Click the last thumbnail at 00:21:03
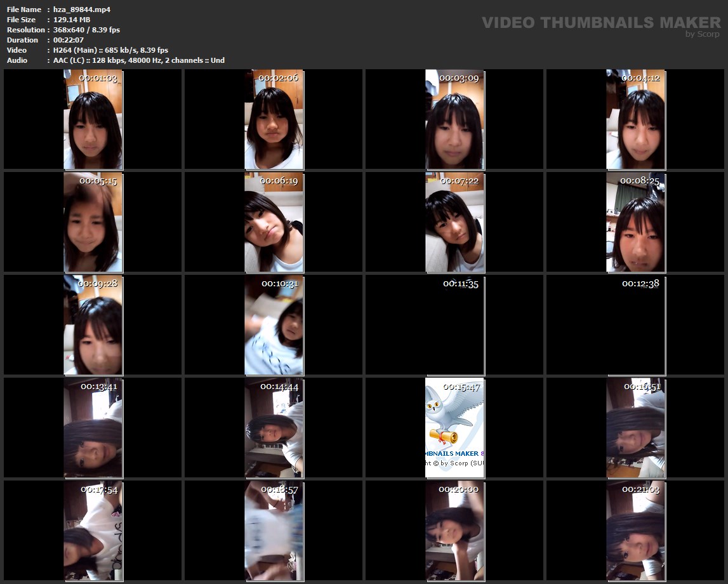The image size is (728, 584). (635, 531)
